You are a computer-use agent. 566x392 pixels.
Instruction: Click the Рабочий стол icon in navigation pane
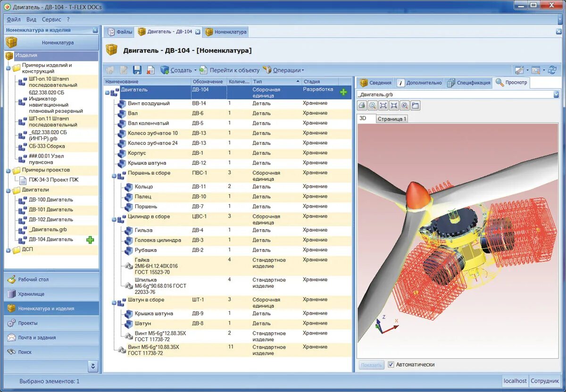coord(11,279)
